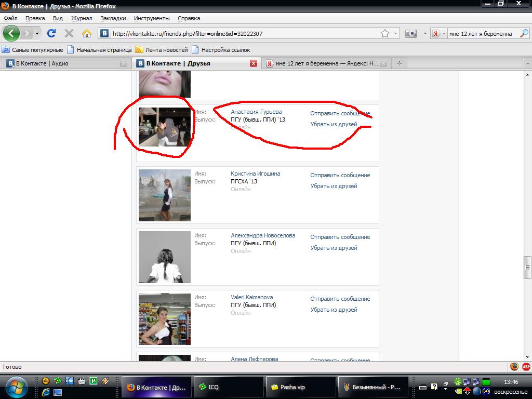Open Valeri Kaimanova's profile link
532x399 pixels.
252,297
